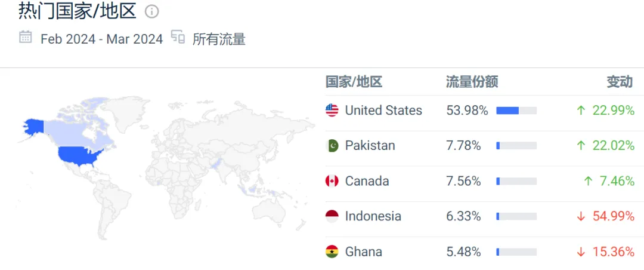Click the Indonesia flag icon
Image resolution: width=644 pixels, height=270 pixels.
point(332,216)
